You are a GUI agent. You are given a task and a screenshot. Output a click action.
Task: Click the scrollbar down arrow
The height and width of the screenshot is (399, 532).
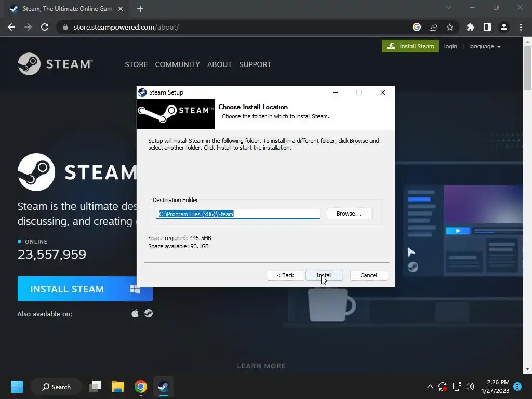click(x=527, y=369)
